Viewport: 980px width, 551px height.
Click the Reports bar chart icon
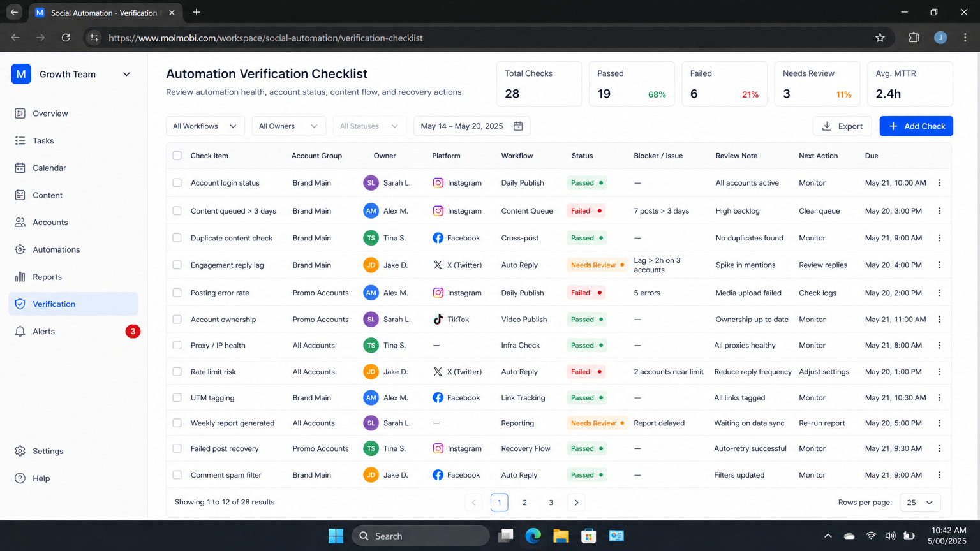20,277
